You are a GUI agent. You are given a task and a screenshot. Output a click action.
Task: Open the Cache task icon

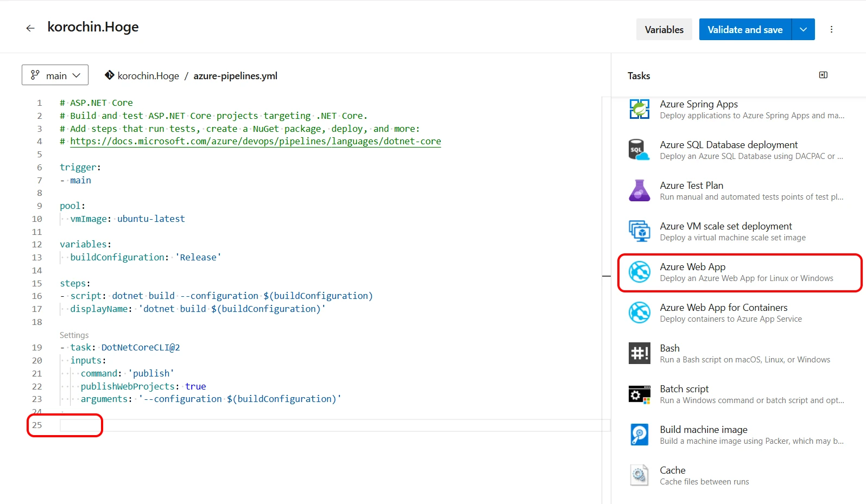(x=639, y=475)
